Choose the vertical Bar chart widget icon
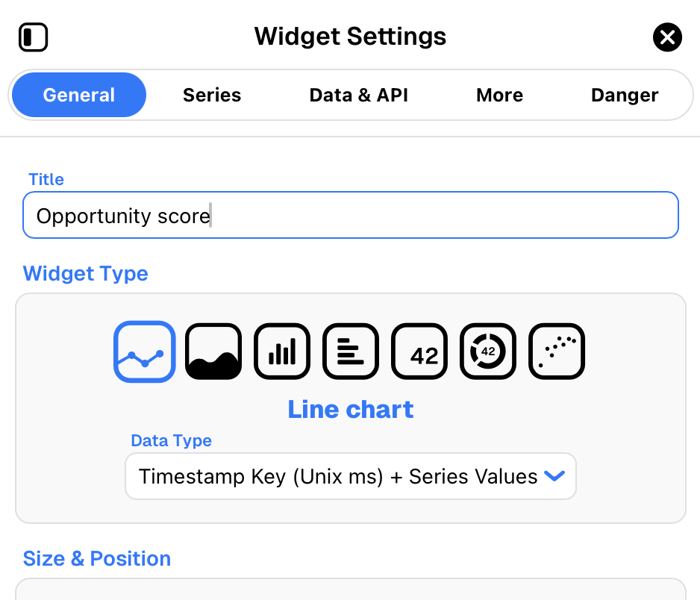This screenshot has width=700, height=600. click(281, 351)
